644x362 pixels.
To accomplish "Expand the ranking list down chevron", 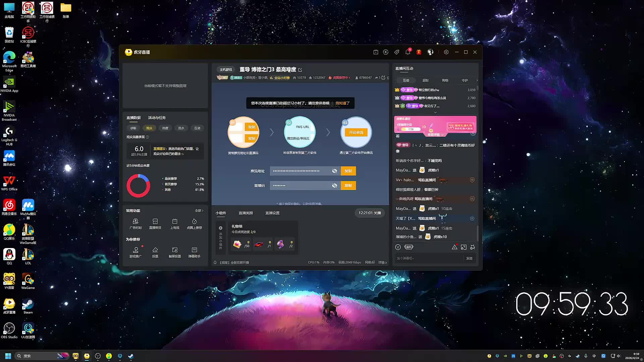I will tap(435, 112).
